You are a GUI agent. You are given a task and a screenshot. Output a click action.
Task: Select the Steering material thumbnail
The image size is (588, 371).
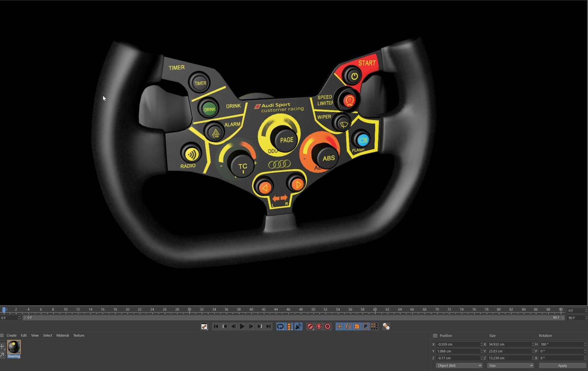coord(14,347)
